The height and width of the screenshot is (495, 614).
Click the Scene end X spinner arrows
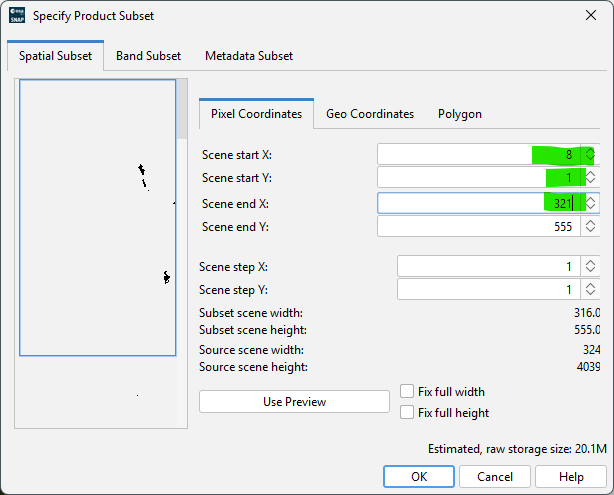coord(590,203)
